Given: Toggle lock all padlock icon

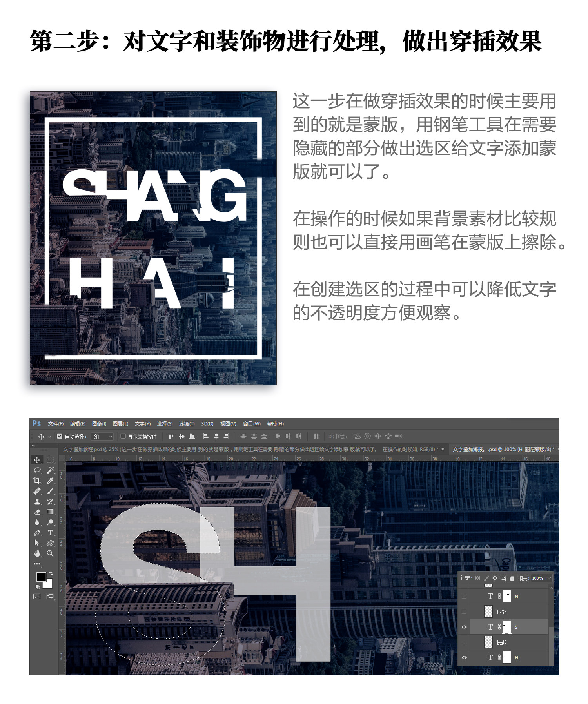Looking at the screenshot, I should (x=512, y=578).
